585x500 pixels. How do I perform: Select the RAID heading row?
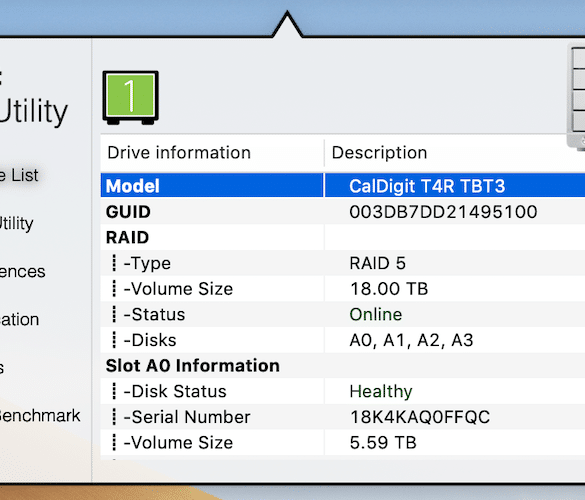click(342, 237)
